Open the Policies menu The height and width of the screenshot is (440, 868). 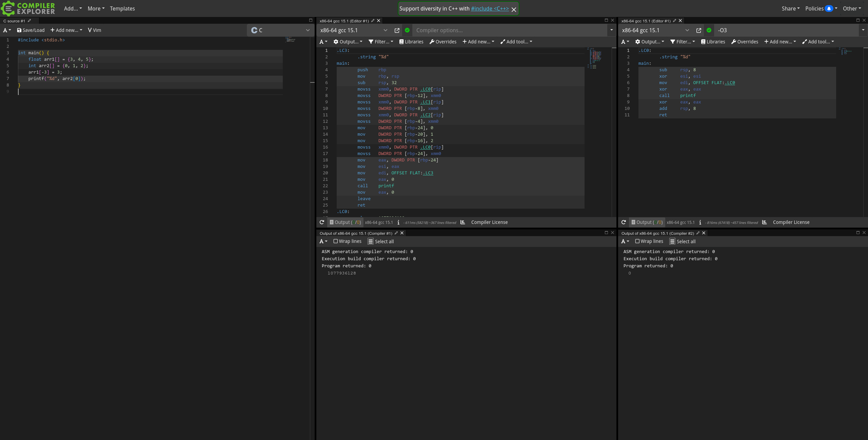point(814,8)
